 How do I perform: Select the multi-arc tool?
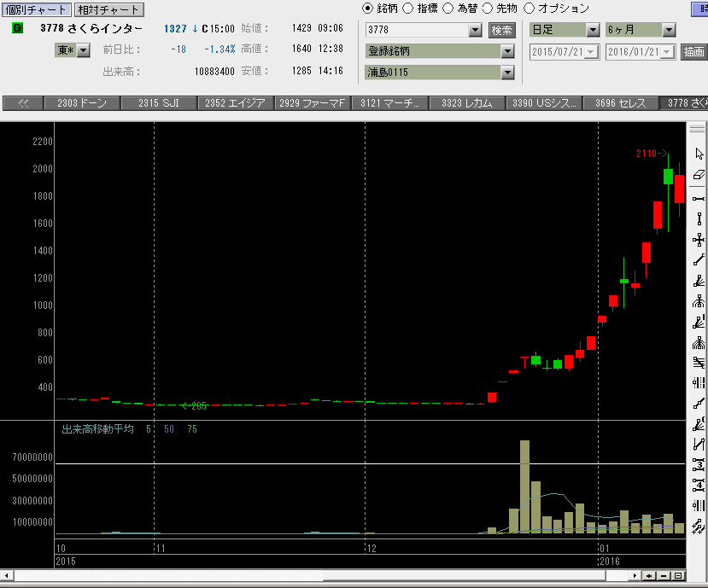point(699,342)
